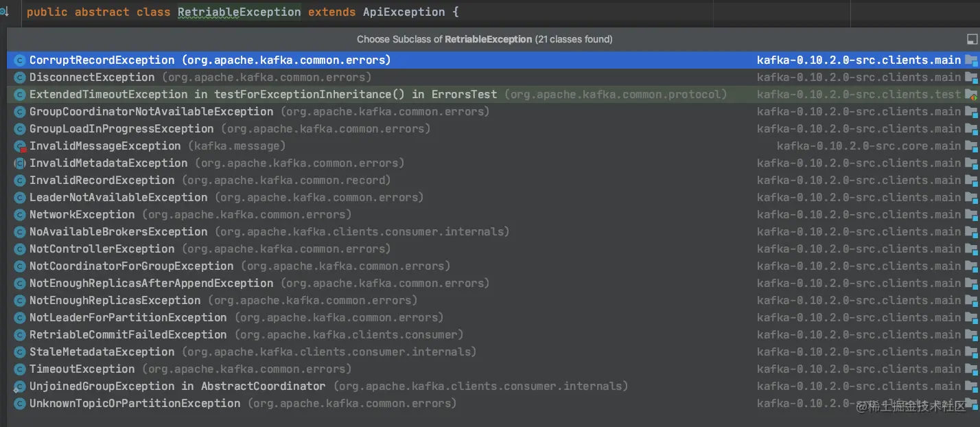Click the Choose Subclass popup title bar
The width and height of the screenshot is (980, 427).
click(485, 39)
